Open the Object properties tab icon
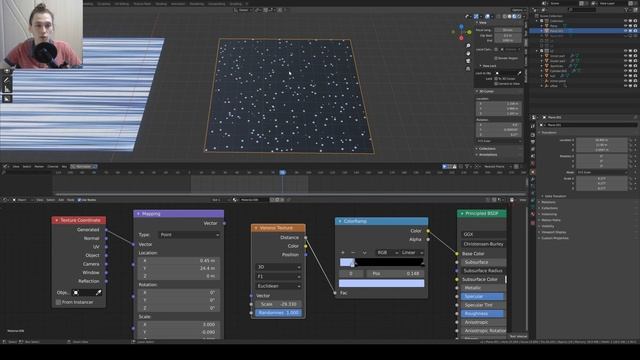Viewport: 640px width, 360px height. [x=533, y=172]
